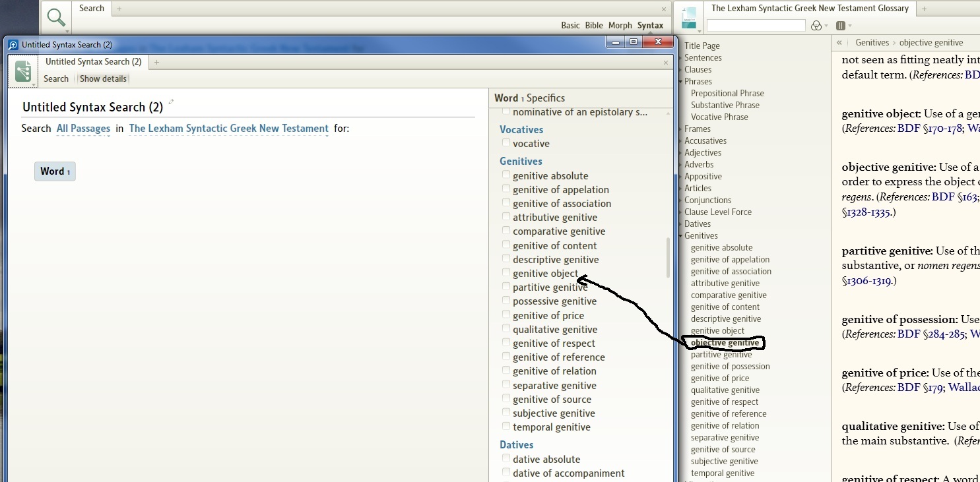Expand Sentences in the Glossary contents
Viewport: 980px width, 482px height.
click(x=680, y=58)
